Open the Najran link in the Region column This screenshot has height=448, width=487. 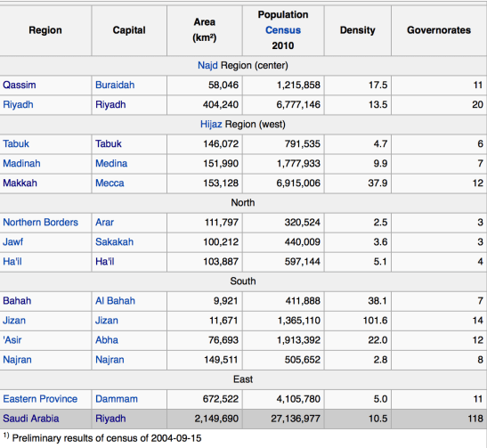(17, 360)
